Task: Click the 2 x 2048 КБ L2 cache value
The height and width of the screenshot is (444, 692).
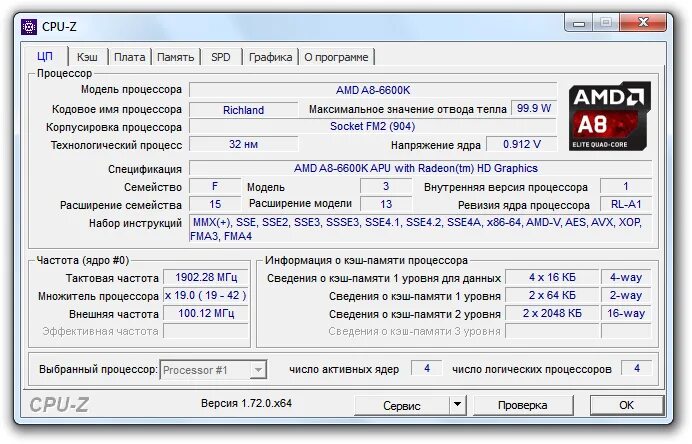Action: [552, 313]
